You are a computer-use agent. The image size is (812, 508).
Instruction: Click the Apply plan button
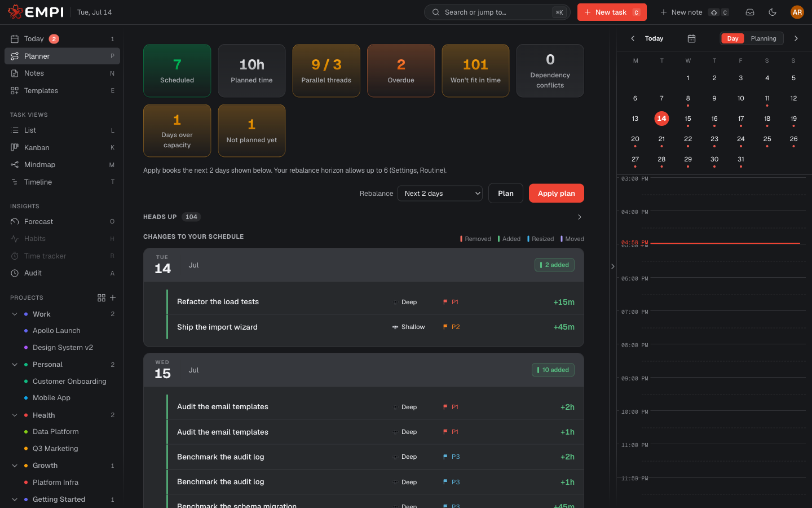click(556, 194)
